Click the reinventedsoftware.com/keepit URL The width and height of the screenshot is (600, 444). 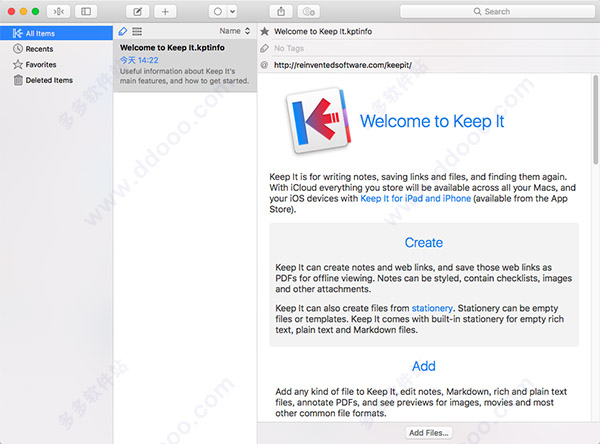click(343, 65)
